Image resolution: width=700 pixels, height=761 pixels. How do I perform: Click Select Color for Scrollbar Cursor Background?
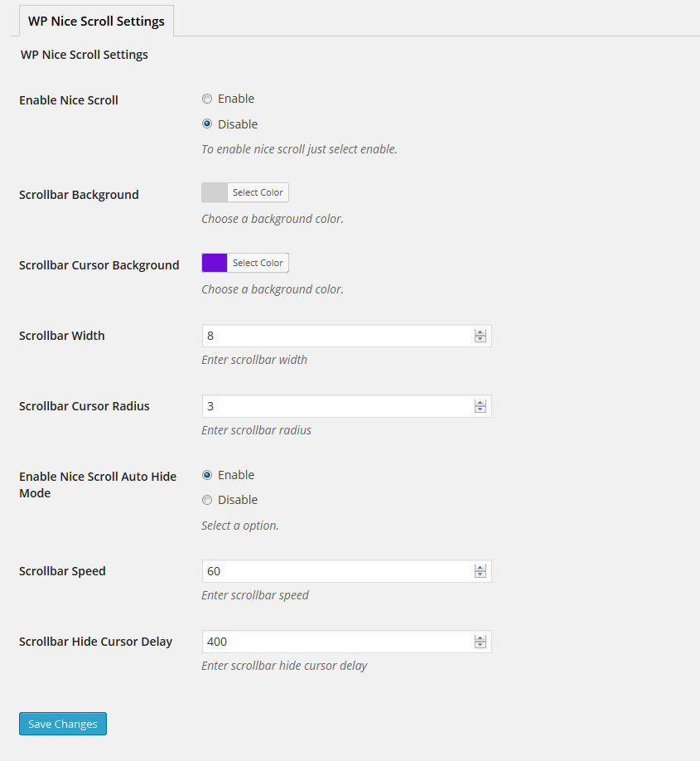pos(258,263)
